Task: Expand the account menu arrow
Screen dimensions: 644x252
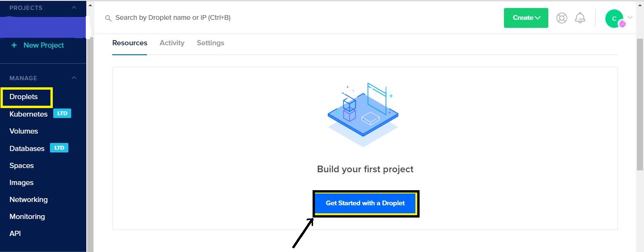Action: pos(630,17)
